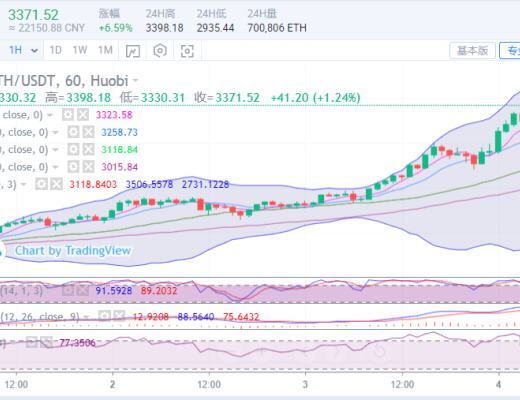
Task: Click the +41.20 (+1.24%) change text
Action: tap(316, 98)
